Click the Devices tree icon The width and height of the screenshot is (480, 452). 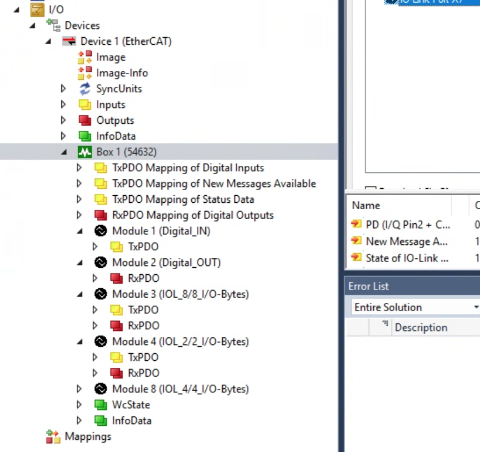pyautogui.click(x=53, y=25)
